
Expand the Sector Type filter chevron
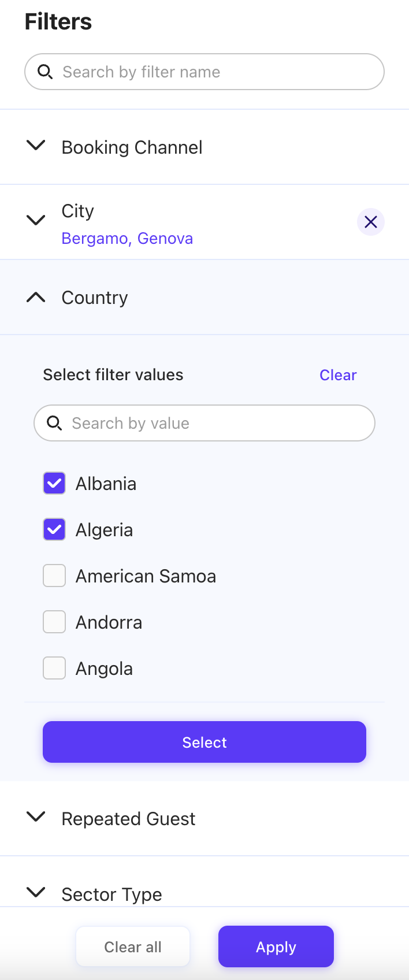pyautogui.click(x=36, y=893)
